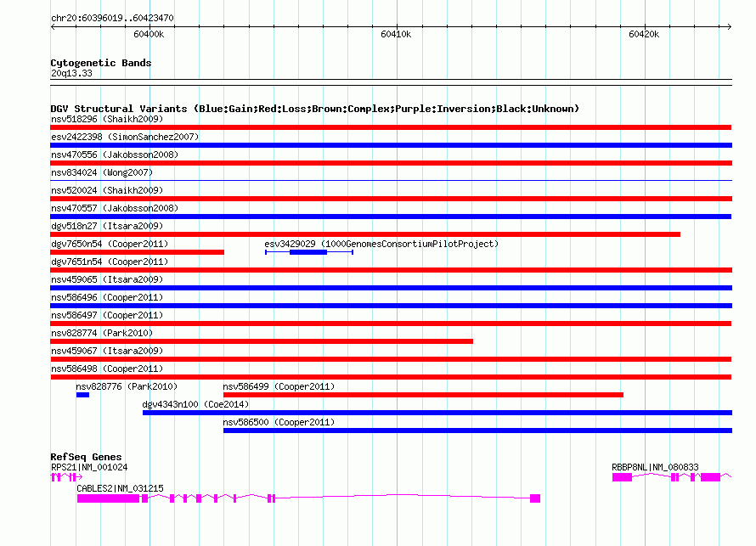Open dgv7651n54 (Cooper2011) variant label
Viewport: 756px width, 546px height.
110,262
